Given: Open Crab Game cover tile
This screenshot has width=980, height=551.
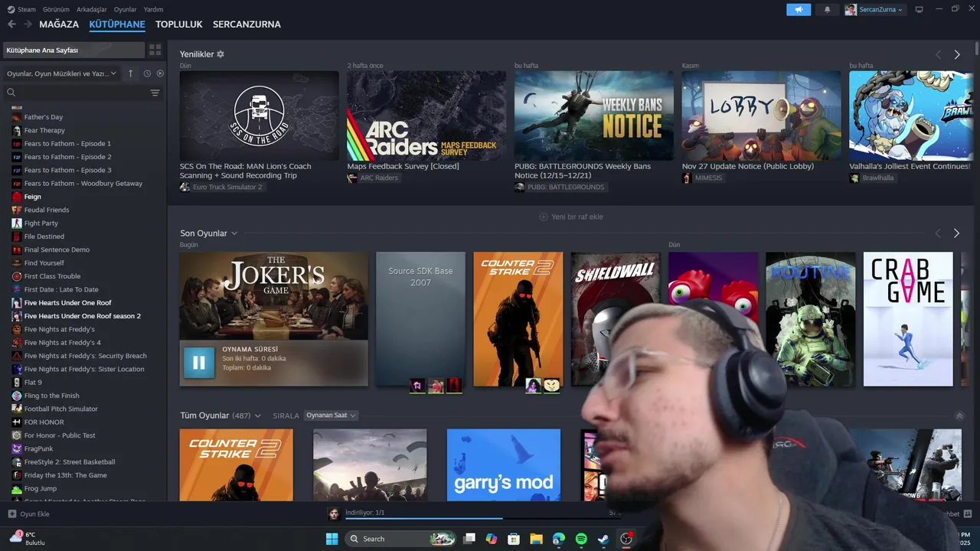Looking at the screenshot, I should pos(908,319).
